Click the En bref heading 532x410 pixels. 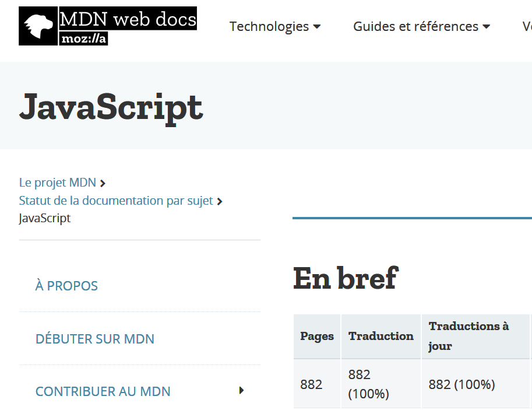[346, 278]
